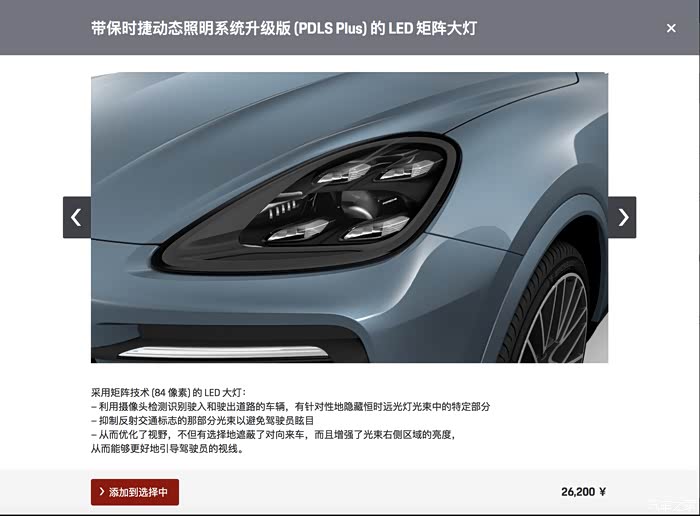
Task: Click the LED matrix headlight in the photo
Action: (x=308, y=203)
